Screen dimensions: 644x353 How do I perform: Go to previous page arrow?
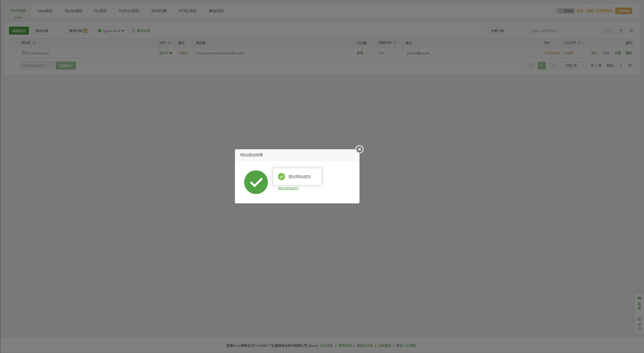(531, 66)
